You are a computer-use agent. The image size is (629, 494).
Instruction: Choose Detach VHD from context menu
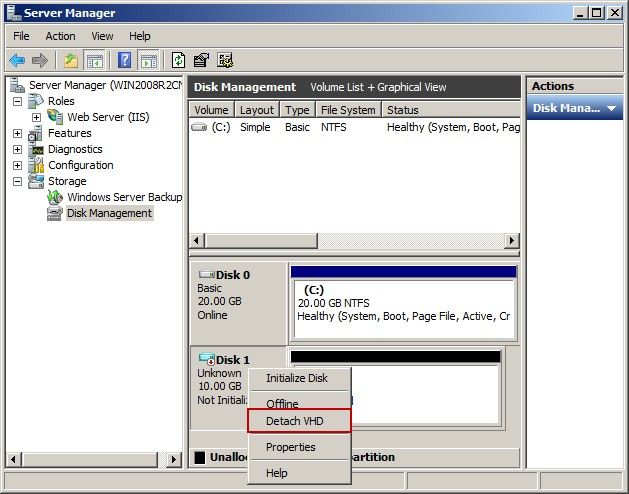299,421
